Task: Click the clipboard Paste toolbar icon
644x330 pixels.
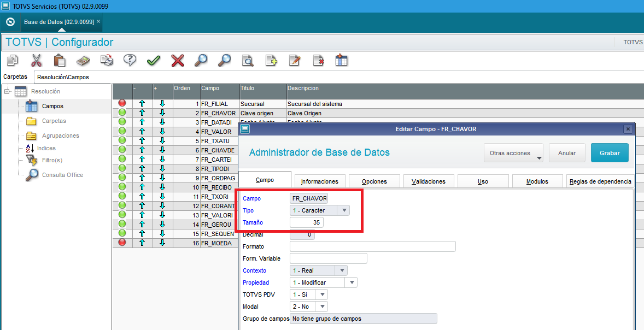Action: click(x=60, y=60)
